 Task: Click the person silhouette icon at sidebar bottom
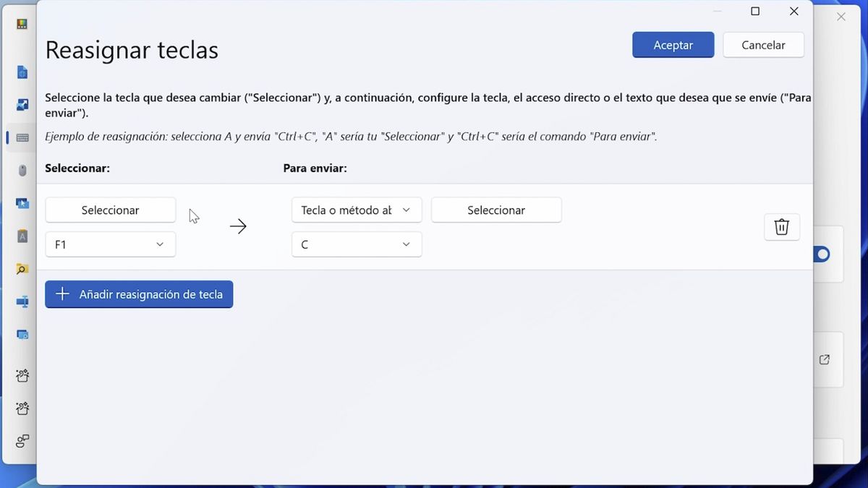(22, 441)
